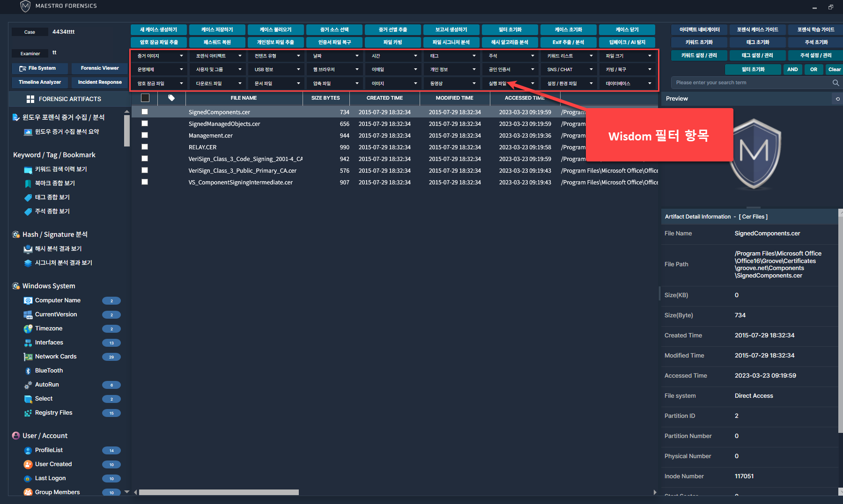843x504 pixels.
Task: Click the Last Logon lock icon
Action: coord(28,478)
